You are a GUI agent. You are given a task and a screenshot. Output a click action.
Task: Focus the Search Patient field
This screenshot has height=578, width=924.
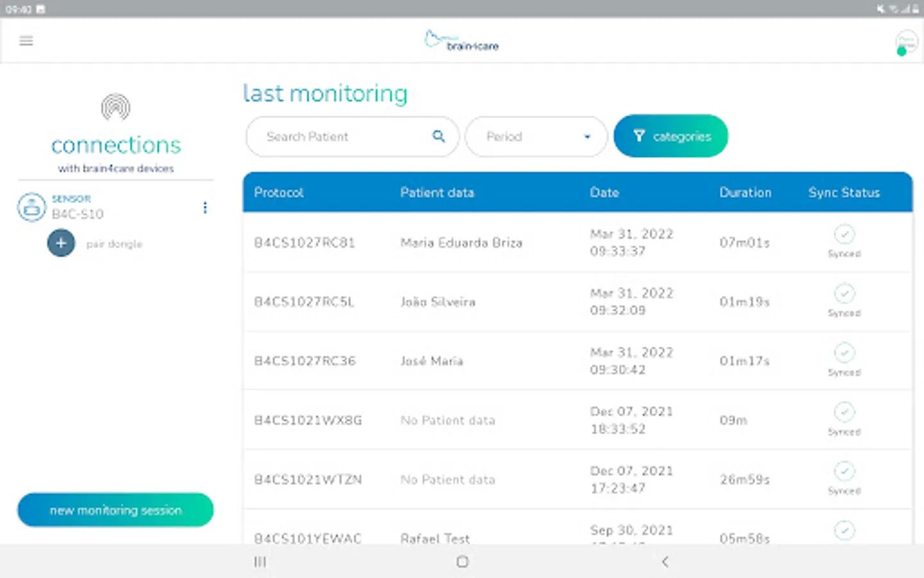click(352, 136)
